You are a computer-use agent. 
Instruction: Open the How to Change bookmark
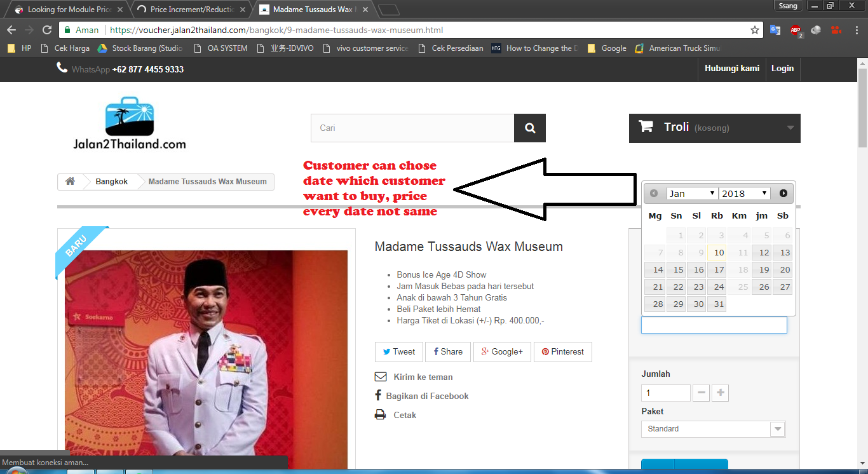(x=535, y=48)
